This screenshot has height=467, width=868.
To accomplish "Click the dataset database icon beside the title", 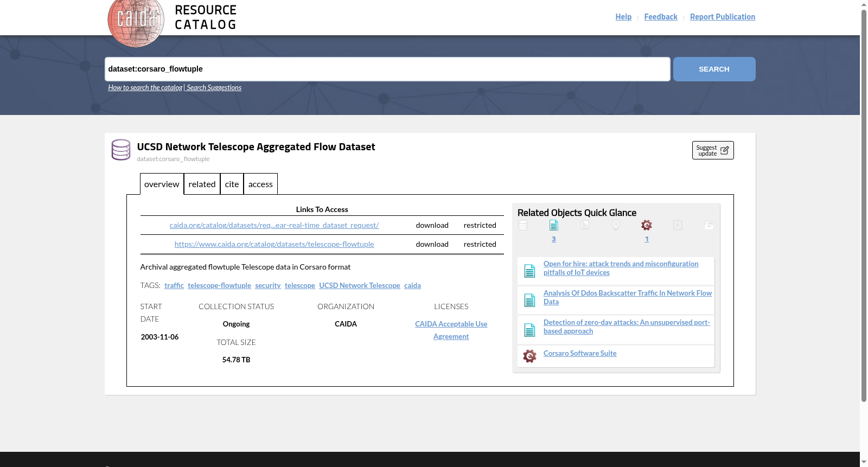I will [121, 150].
